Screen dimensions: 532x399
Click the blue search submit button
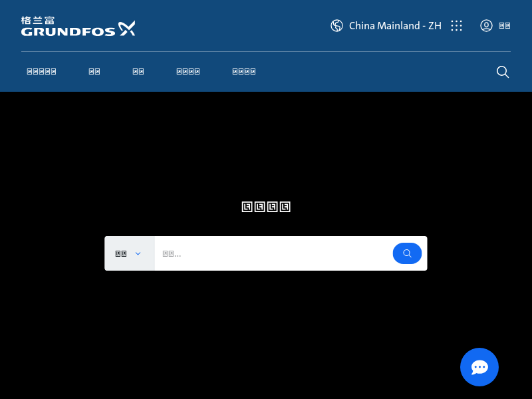(x=407, y=253)
